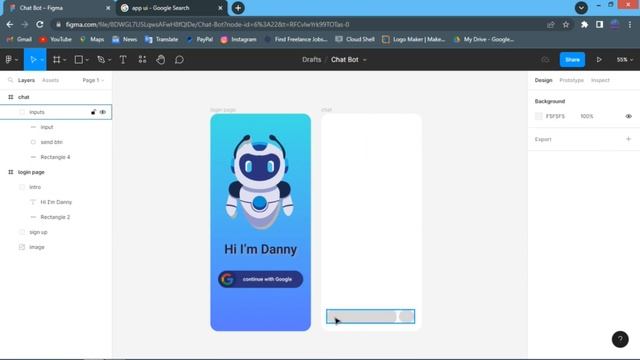The width and height of the screenshot is (640, 360).
Task: Toggle lock on inputs layer
Action: point(93,112)
